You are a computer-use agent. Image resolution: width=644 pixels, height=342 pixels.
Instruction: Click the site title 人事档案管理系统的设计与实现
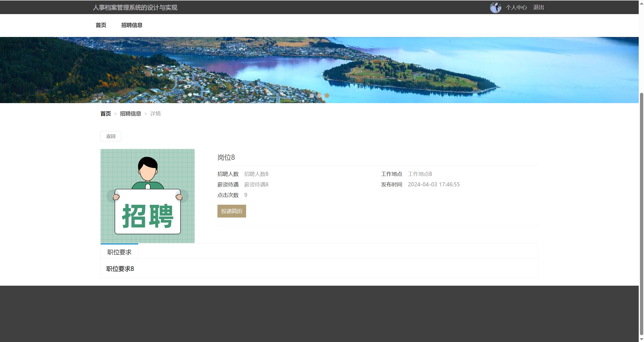pos(135,8)
